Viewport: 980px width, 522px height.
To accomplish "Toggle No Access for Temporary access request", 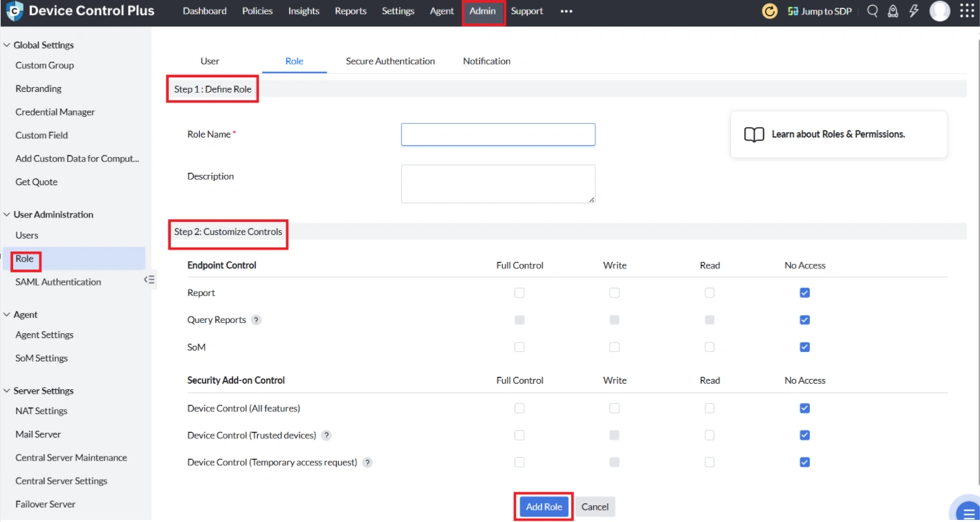I will (804, 463).
